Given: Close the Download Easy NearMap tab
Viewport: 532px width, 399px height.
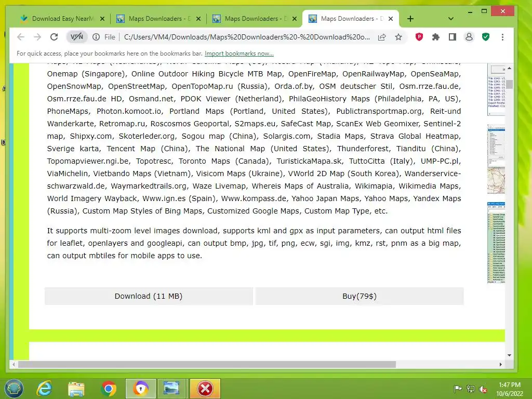Looking at the screenshot, I should click(102, 19).
